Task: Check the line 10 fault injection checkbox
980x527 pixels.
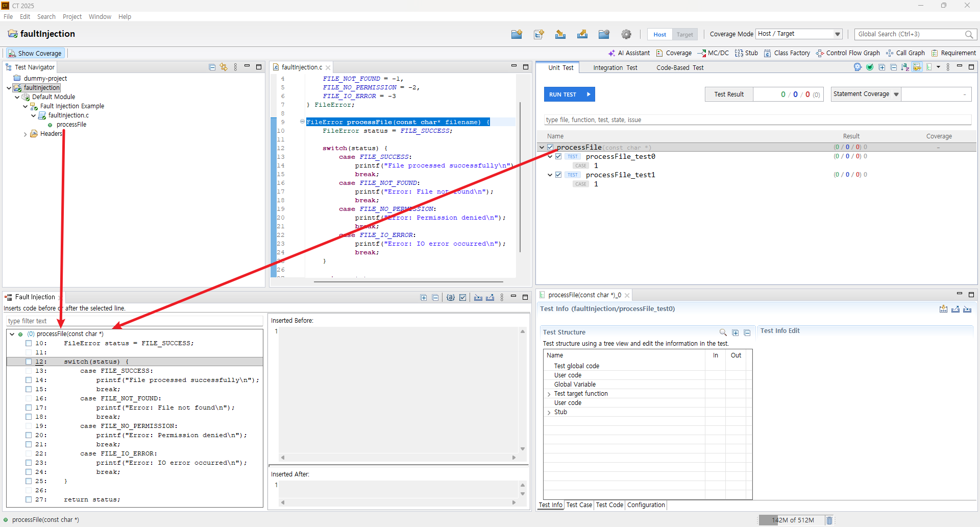Action: [29, 344]
